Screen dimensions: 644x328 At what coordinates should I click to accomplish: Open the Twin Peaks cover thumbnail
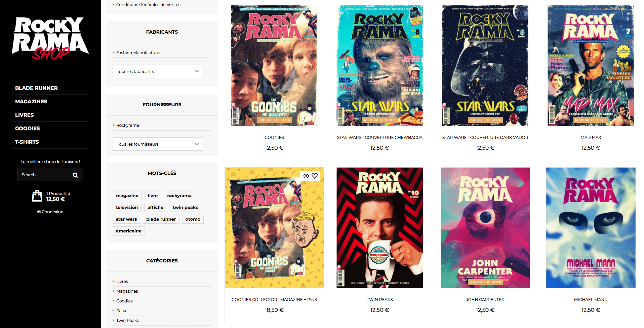coord(380,228)
